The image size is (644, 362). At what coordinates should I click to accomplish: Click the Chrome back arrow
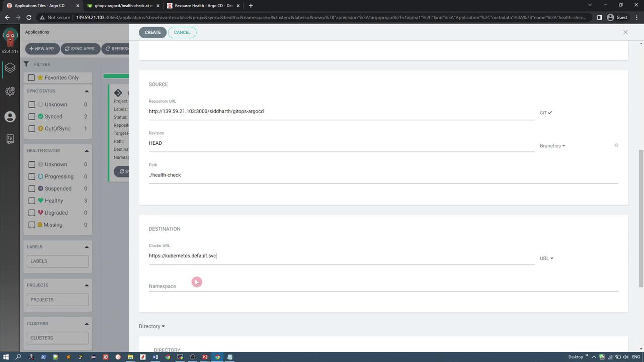click(7, 17)
